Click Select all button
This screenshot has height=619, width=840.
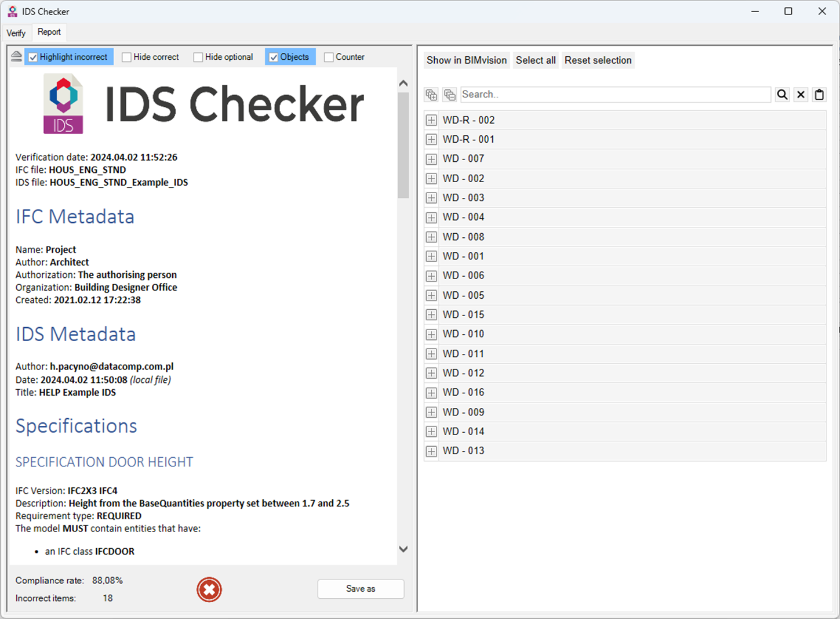tap(536, 60)
